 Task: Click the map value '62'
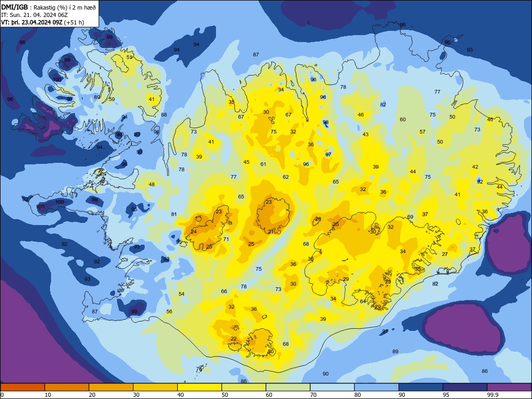click(286, 177)
